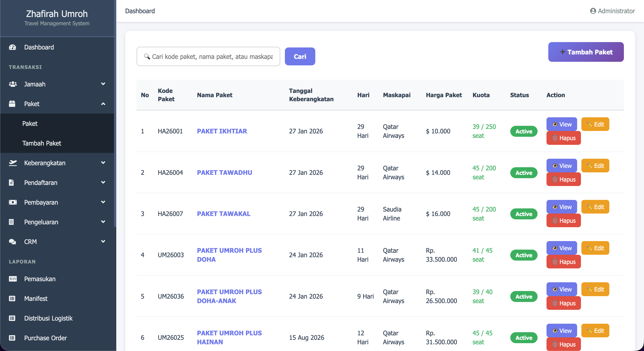Viewport: 644px width, 351px height.
Task: Open Purchase Order in sidebar
Action: click(57, 338)
